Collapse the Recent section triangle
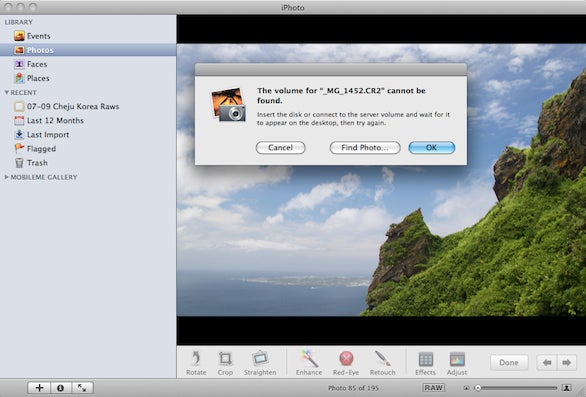The height and width of the screenshot is (397, 586). point(6,92)
